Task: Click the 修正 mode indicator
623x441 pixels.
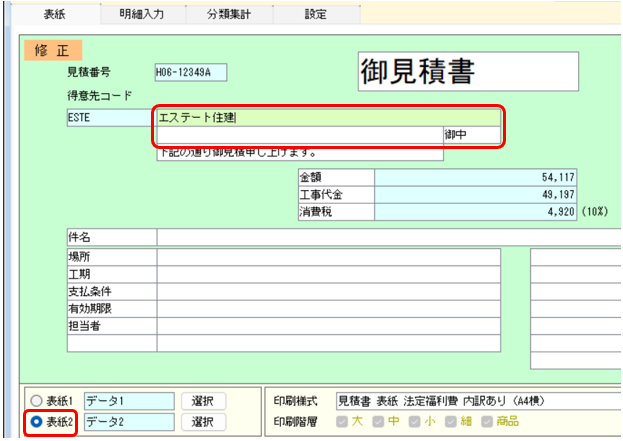Action: pos(53,50)
